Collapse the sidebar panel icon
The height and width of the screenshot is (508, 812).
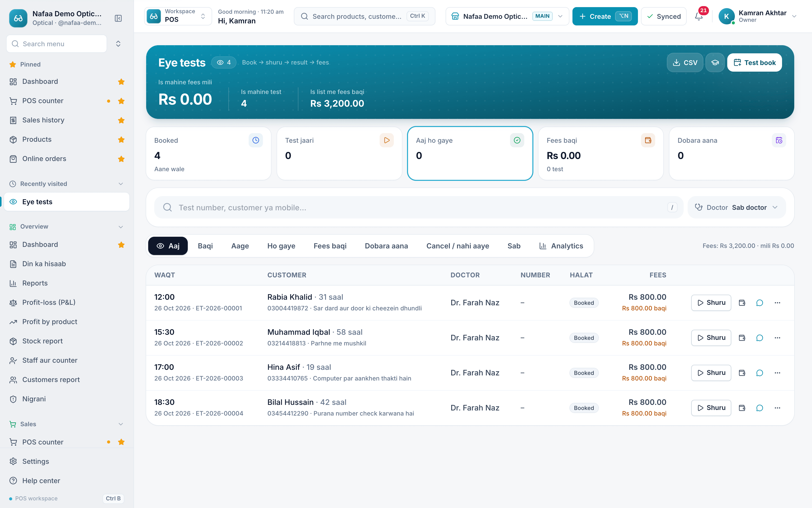coord(118,18)
